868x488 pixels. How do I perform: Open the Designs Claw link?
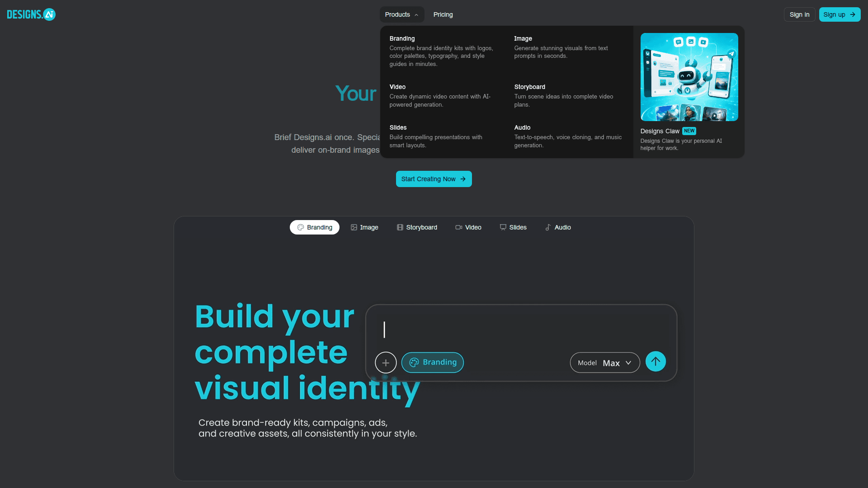click(660, 131)
